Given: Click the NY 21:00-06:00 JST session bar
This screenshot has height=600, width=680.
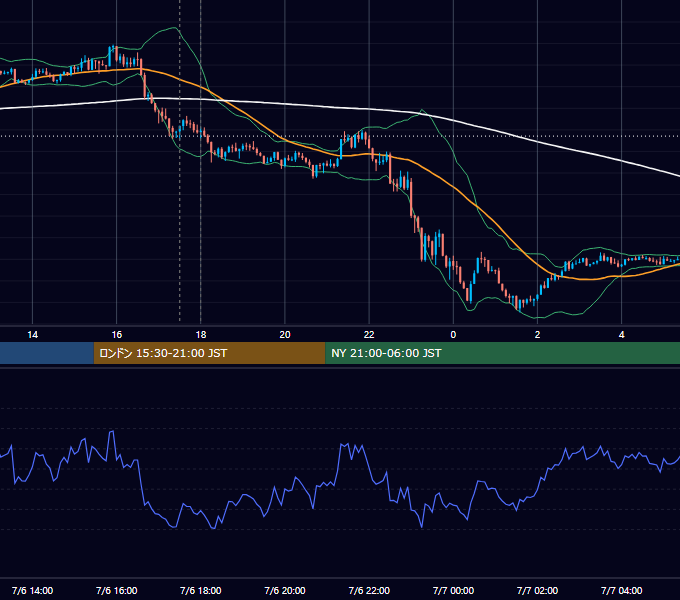Looking at the screenshot, I should 503,353.
